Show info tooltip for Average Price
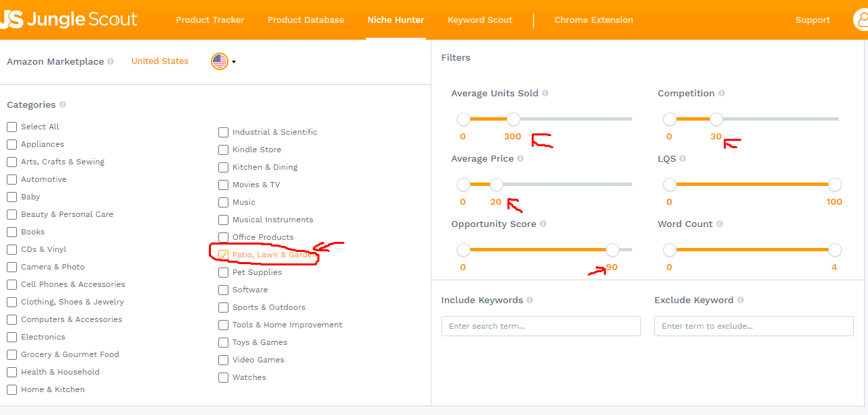 click(520, 159)
